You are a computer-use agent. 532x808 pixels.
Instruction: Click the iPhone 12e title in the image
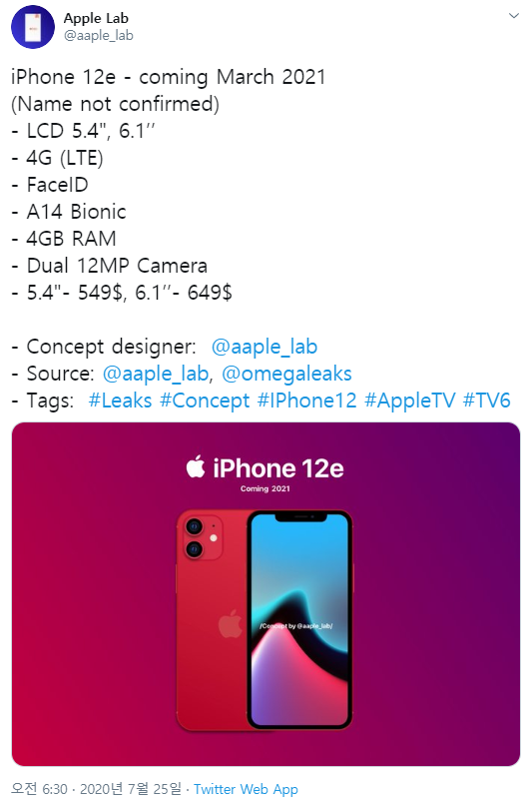278,468
